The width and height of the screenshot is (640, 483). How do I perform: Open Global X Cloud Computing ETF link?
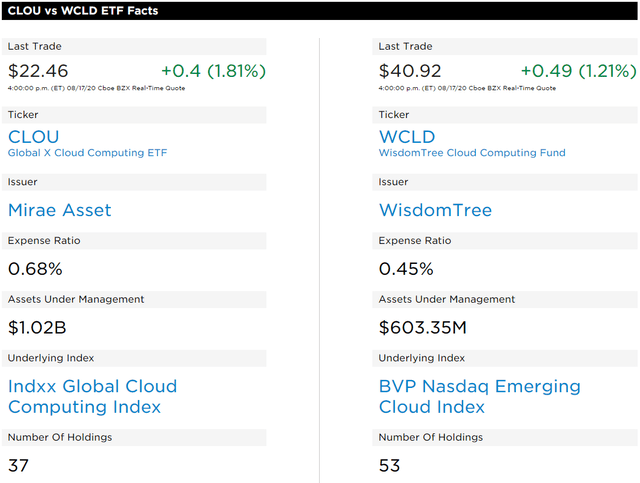[x=87, y=153]
